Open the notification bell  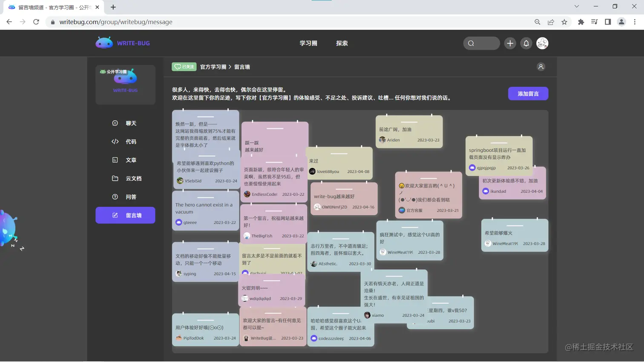[526, 43]
